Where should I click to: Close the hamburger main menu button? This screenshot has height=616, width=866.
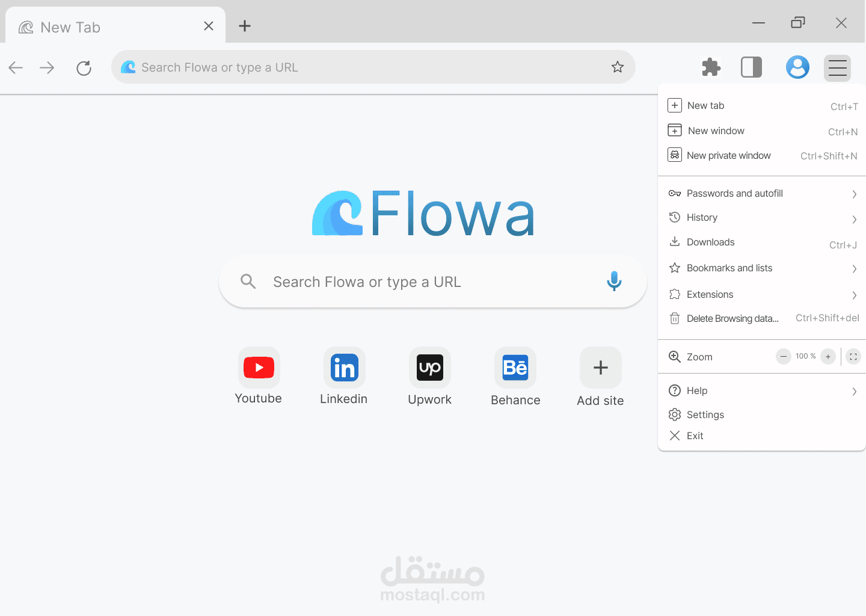click(837, 68)
